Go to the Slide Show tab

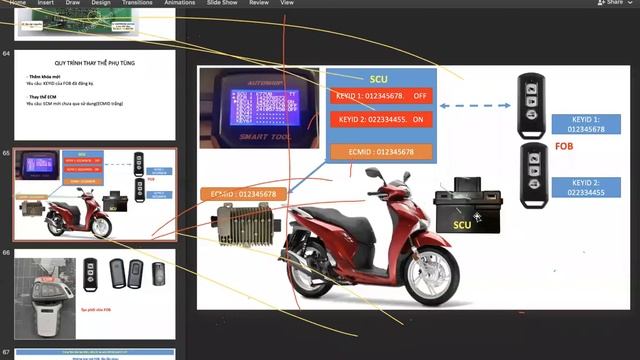(x=222, y=2)
